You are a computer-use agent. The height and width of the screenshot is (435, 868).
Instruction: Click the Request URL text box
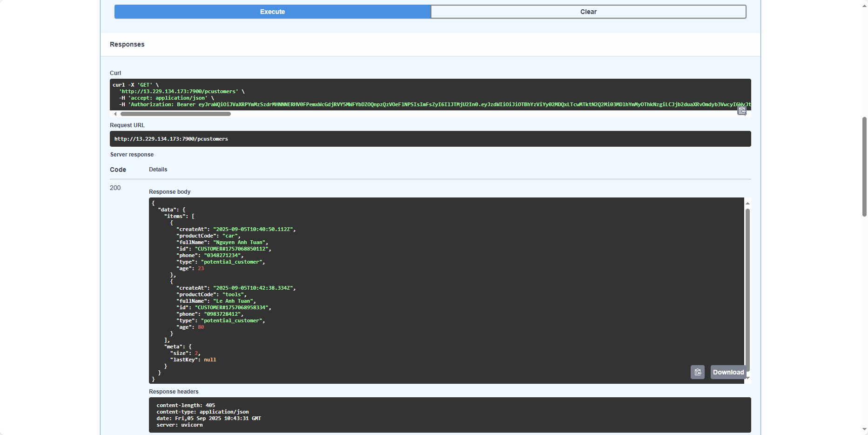(430, 139)
